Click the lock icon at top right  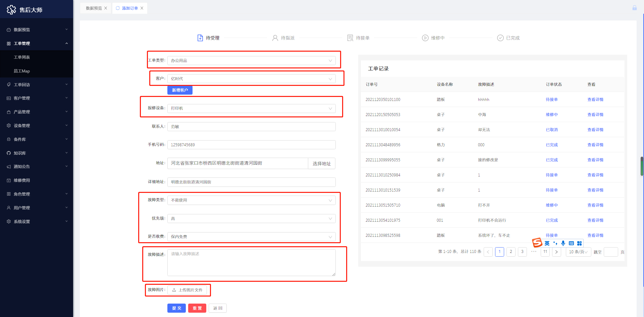[634, 8]
